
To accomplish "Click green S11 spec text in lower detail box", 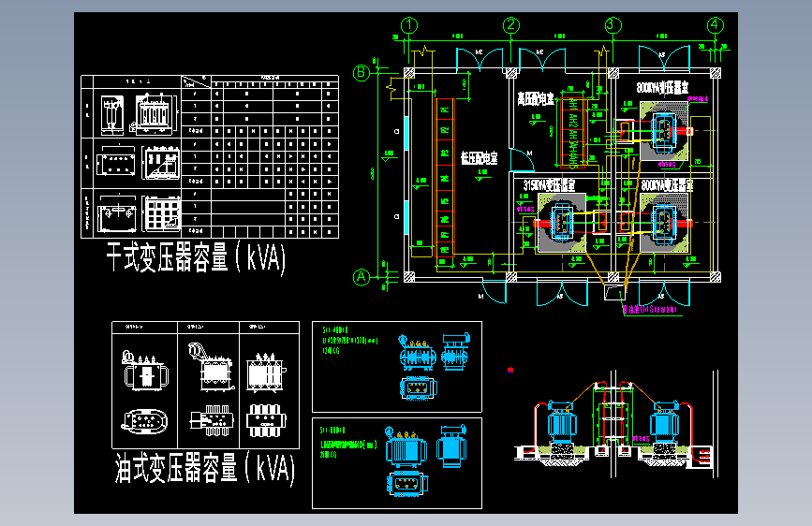I will coord(348,442).
